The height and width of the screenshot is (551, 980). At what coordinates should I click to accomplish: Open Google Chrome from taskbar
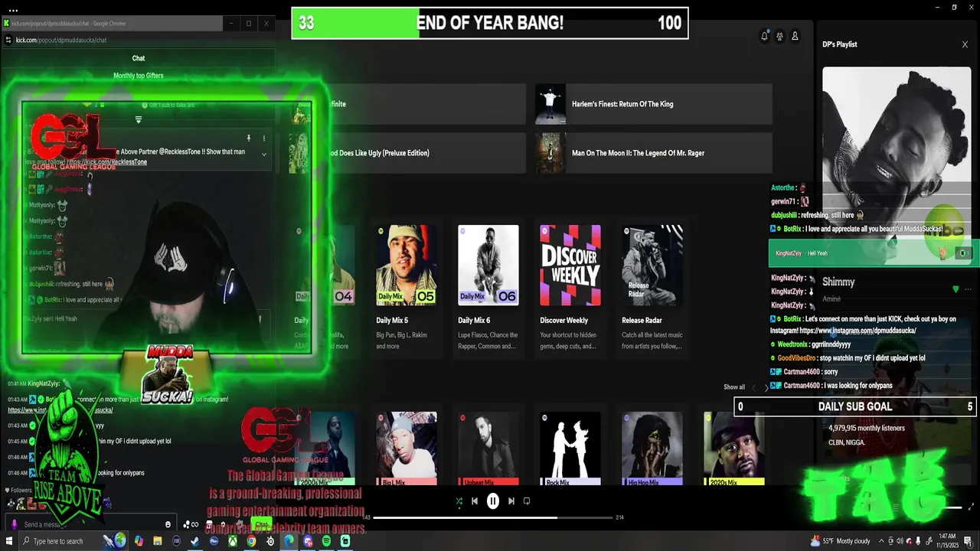pyautogui.click(x=251, y=541)
